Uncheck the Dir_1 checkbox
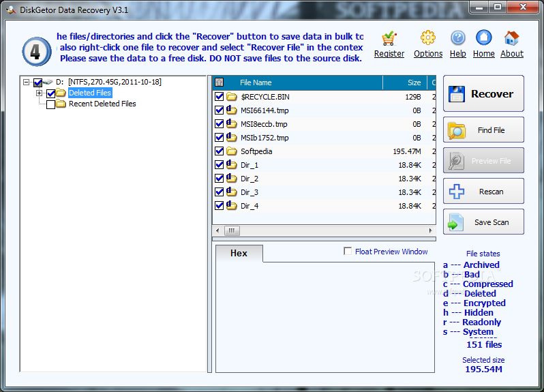Viewport: 544px width, 392px height. coord(219,165)
